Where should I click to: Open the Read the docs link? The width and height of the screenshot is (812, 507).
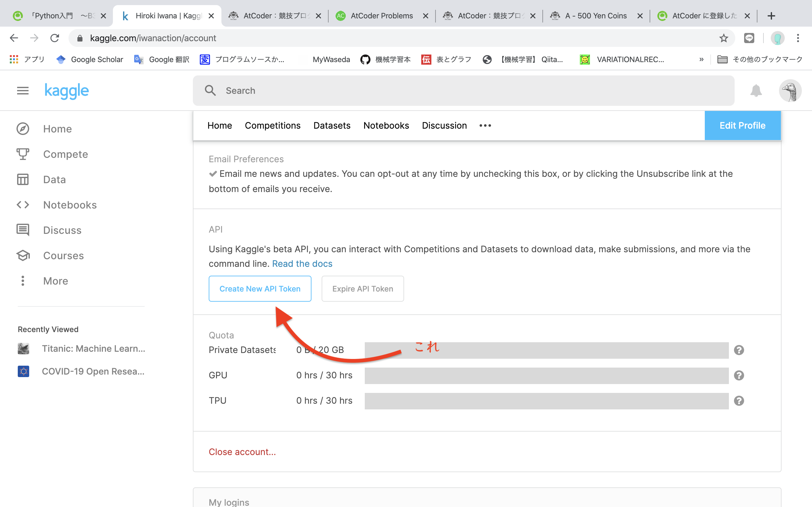302,264
